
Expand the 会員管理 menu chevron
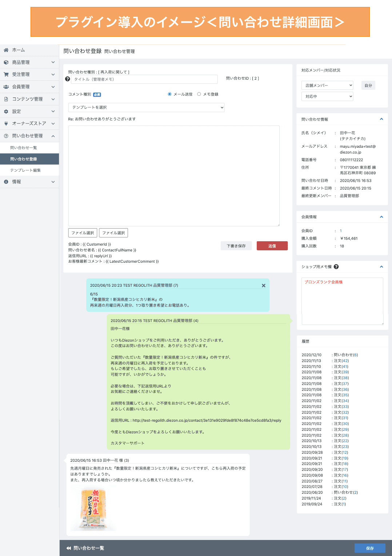(53, 87)
